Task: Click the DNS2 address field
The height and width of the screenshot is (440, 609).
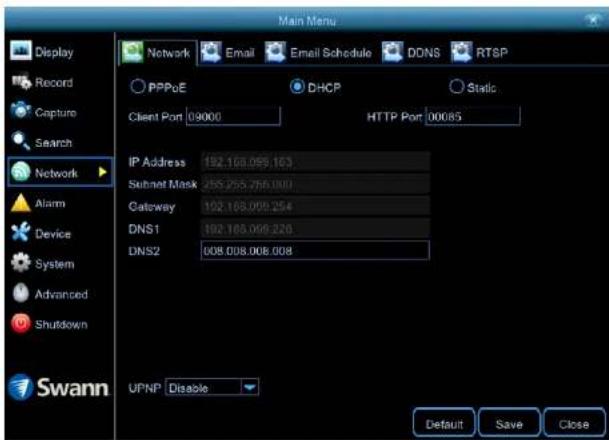Action: 315,250
